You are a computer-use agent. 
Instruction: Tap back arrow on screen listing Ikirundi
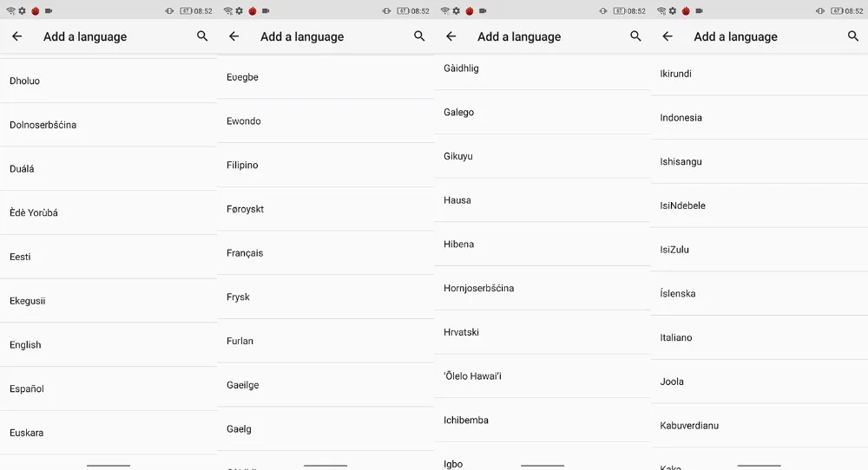667,36
